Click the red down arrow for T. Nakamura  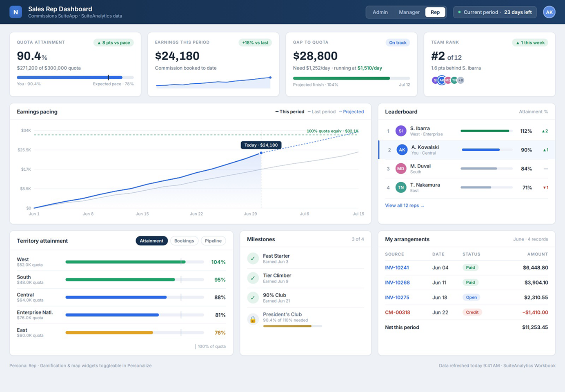tap(545, 187)
